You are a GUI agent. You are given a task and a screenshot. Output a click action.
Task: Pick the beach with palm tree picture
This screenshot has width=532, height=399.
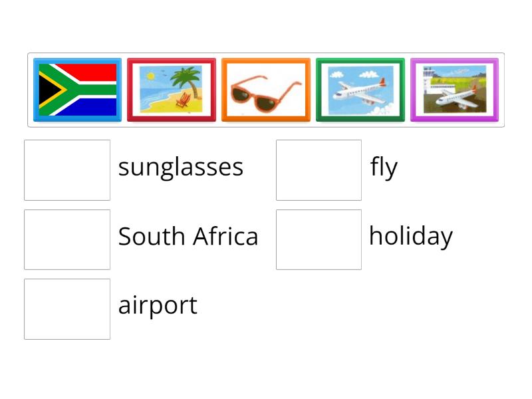(172, 90)
